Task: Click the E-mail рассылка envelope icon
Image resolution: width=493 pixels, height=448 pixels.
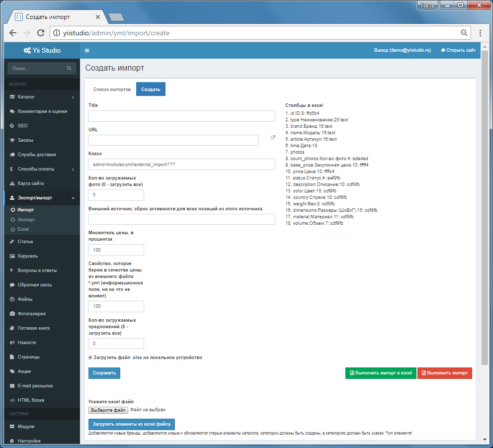Action: coord(12,386)
